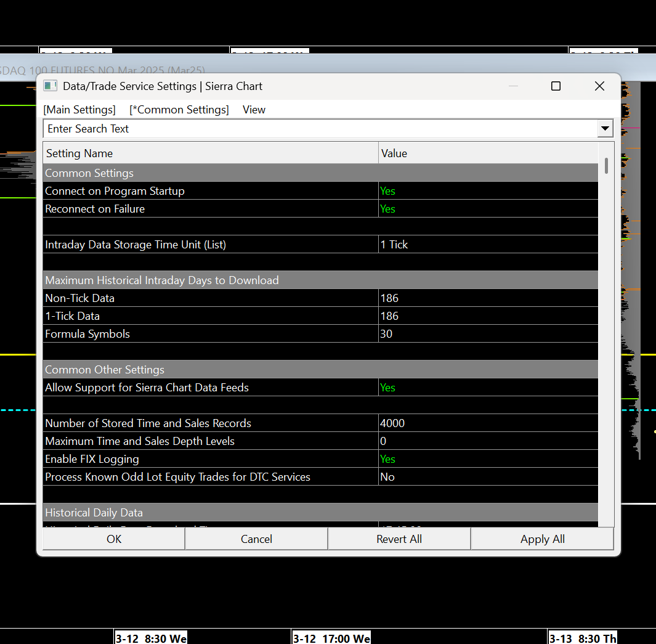Click the Sierra Chart dialog title icon

(x=51, y=86)
